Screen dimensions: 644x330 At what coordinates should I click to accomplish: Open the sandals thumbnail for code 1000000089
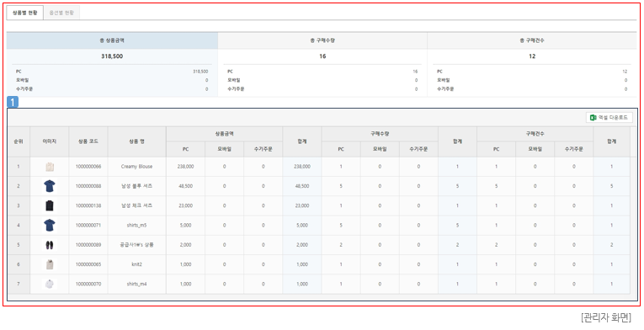click(50, 245)
